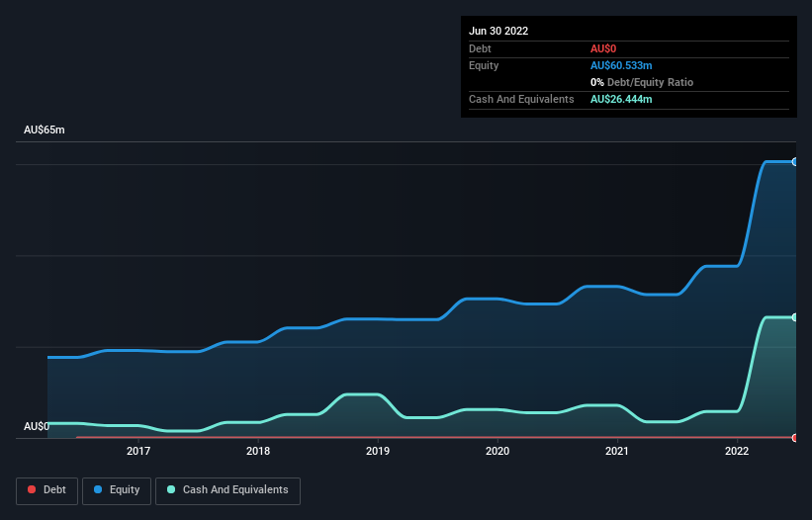Click the AU$0 y-axis label
This screenshot has width=812, height=520.
pos(37,426)
